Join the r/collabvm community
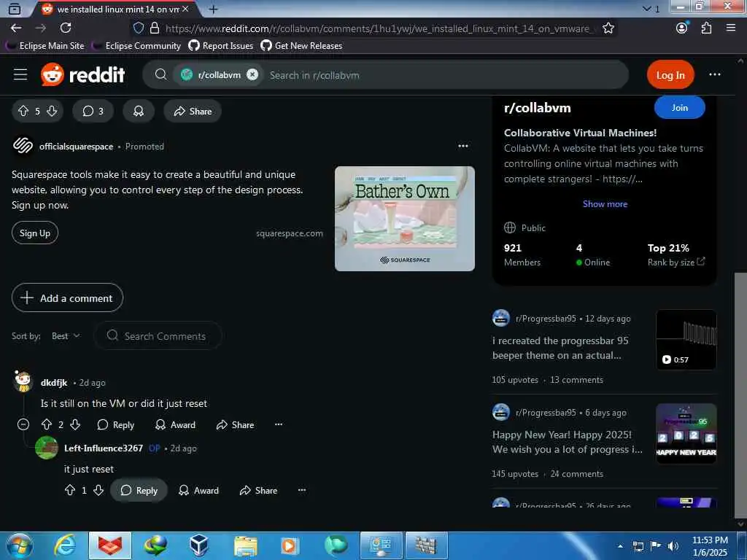The height and width of the screenshot is (560, 747). click(x=679, y=108)
